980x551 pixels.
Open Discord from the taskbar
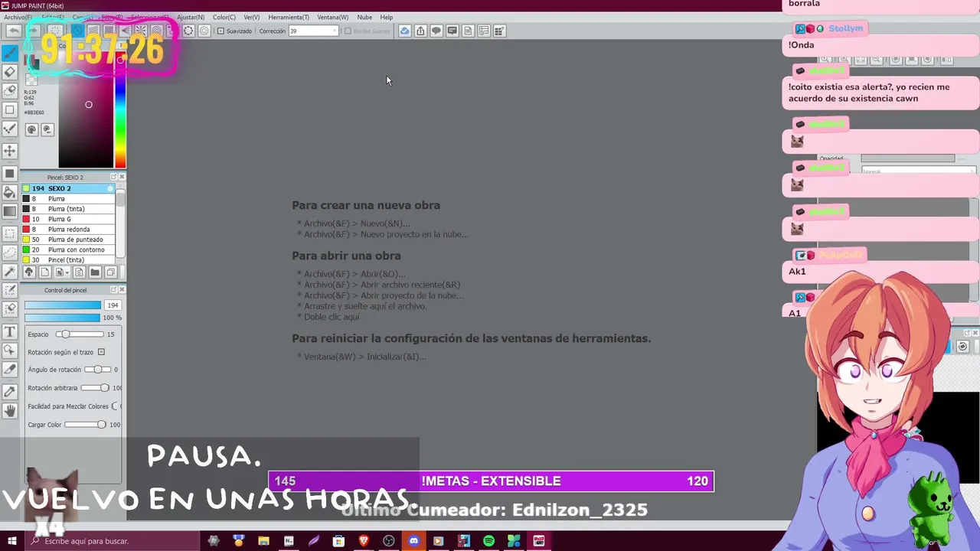click(x=413, y=541)
